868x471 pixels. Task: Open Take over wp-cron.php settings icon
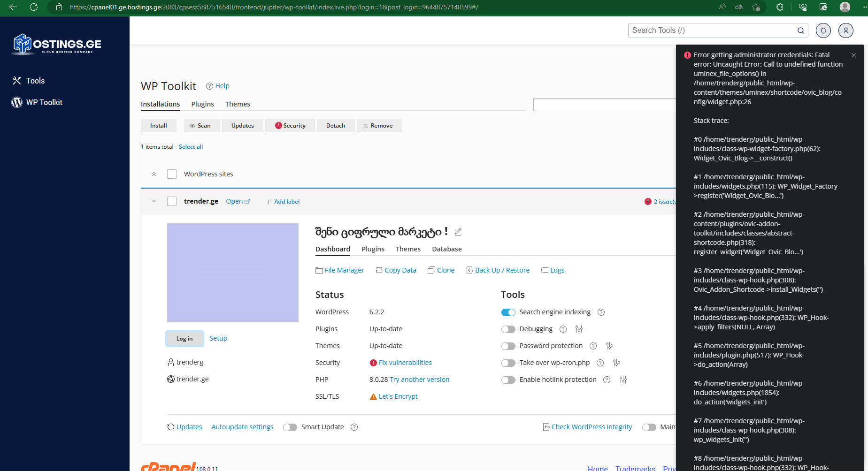click(x=616, y=363)
